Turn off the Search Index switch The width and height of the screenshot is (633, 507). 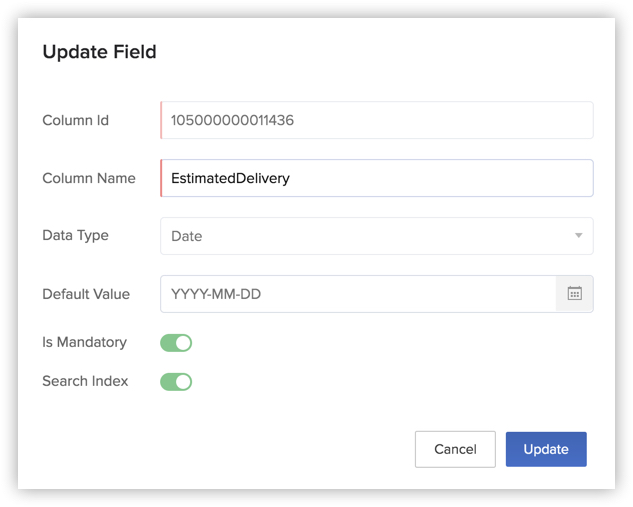[176, 381]
